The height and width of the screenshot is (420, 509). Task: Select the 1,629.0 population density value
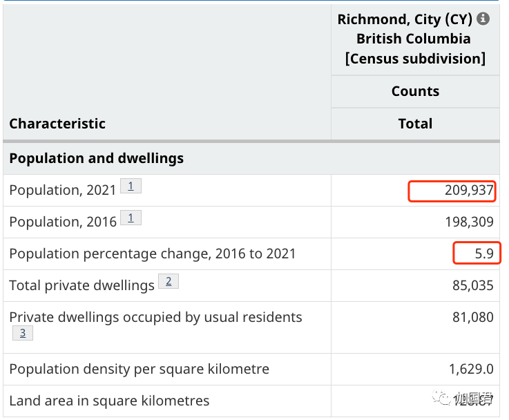pos(471,369)
